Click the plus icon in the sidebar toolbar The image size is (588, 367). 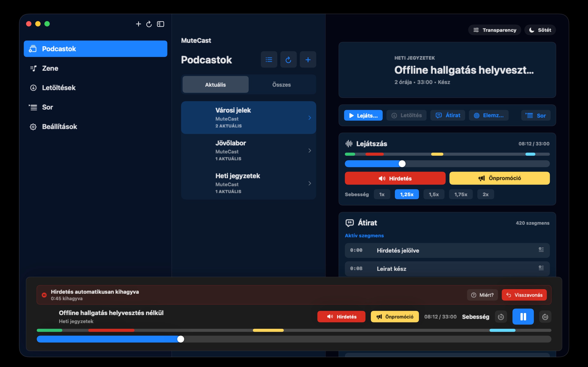(138, 24)
